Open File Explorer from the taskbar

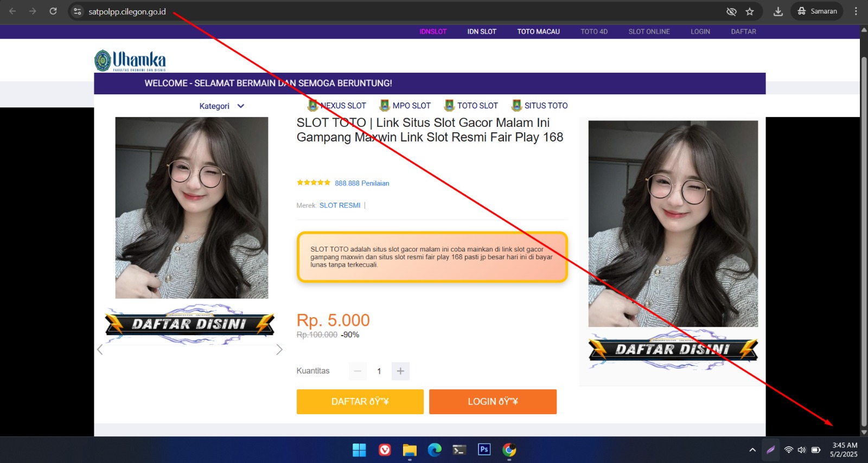[x=410, y=449]
